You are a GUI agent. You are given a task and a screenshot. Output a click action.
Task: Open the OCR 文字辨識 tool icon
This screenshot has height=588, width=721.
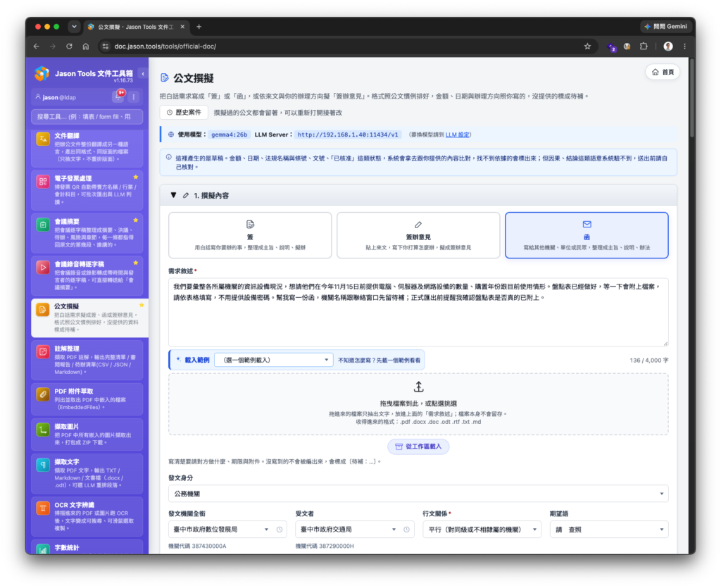click(43, 508)
